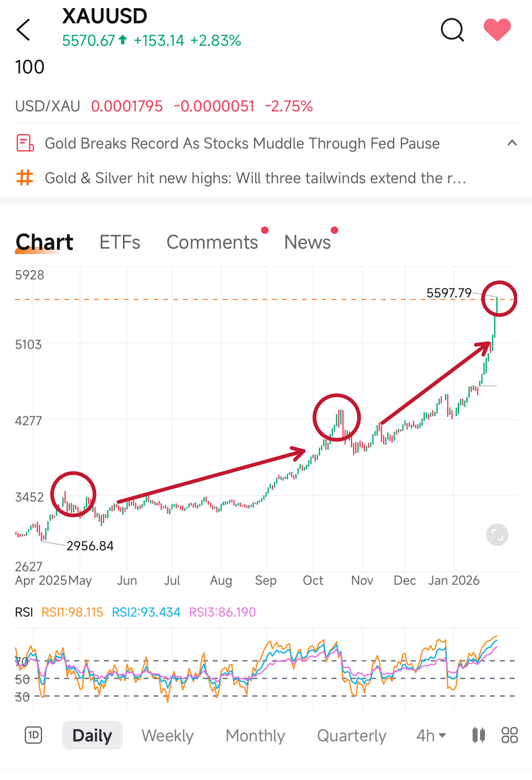Select the Weekly timeframe
Screen dimensions: 532x780
[x=167, y=735]
